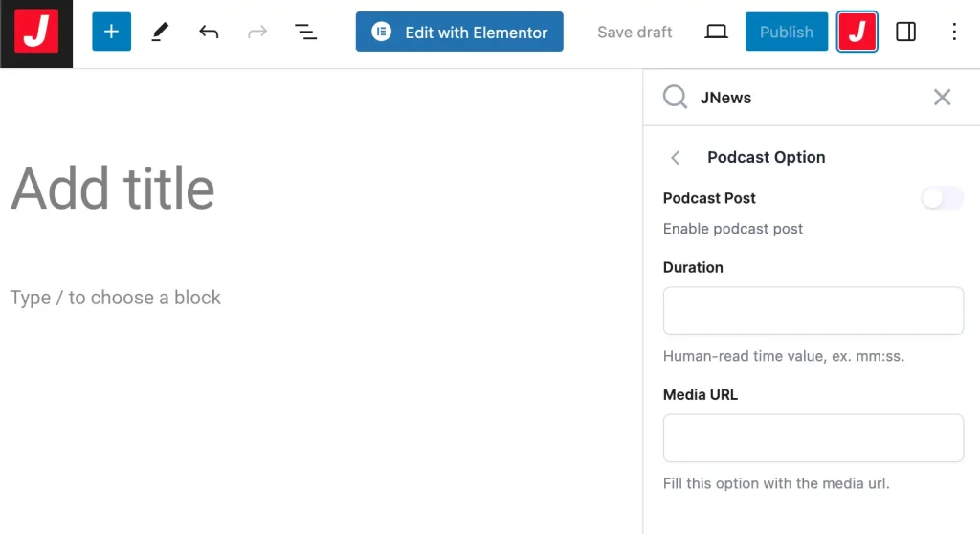Click the Add title heading field
The width and height of the screenshot is (980, 534).
[113, 188]
